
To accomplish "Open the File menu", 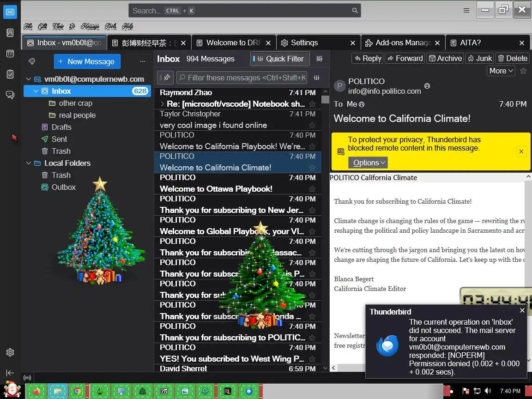I will tap(28, 26).
